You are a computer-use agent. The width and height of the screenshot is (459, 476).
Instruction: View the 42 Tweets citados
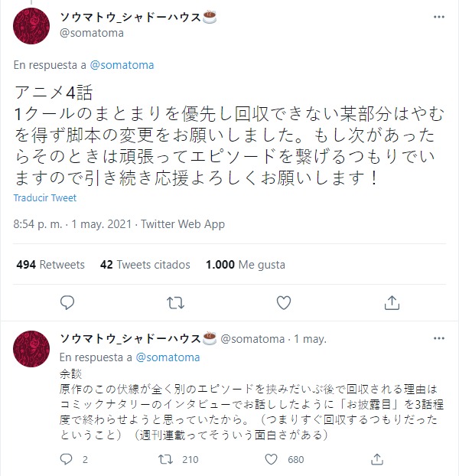(x=145, y=265)
